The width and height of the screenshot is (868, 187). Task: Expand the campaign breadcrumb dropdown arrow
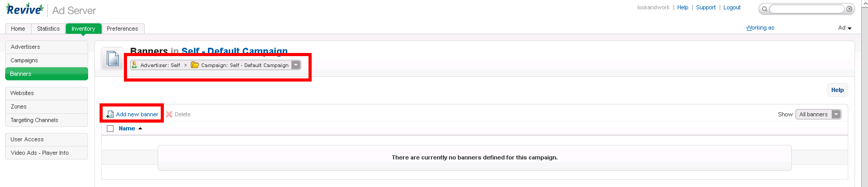[x=296, y=65]
